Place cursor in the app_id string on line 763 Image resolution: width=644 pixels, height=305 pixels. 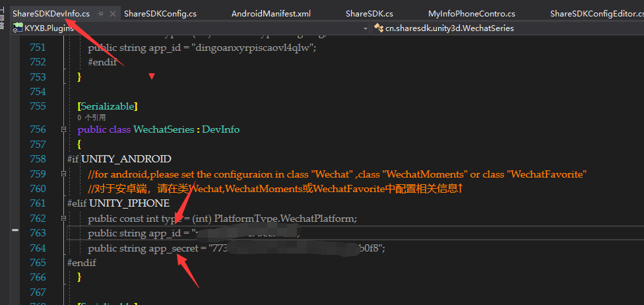246,233
